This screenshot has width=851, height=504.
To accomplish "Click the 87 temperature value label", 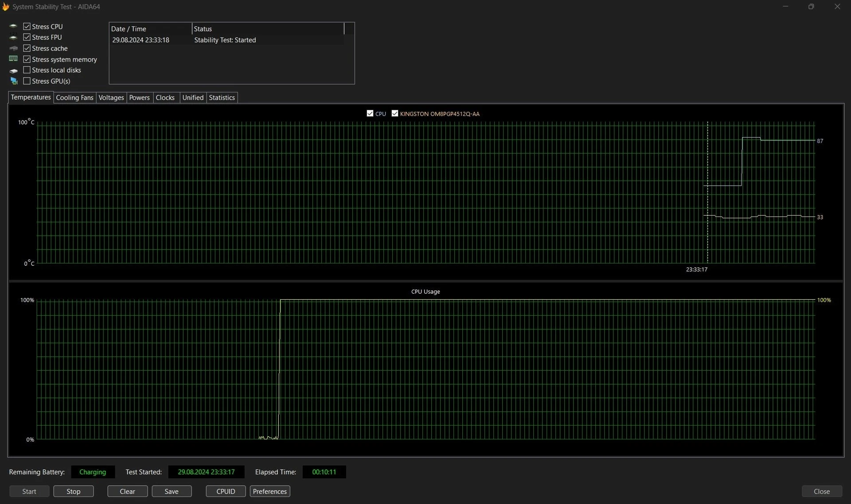I will [x=820, y=141].
